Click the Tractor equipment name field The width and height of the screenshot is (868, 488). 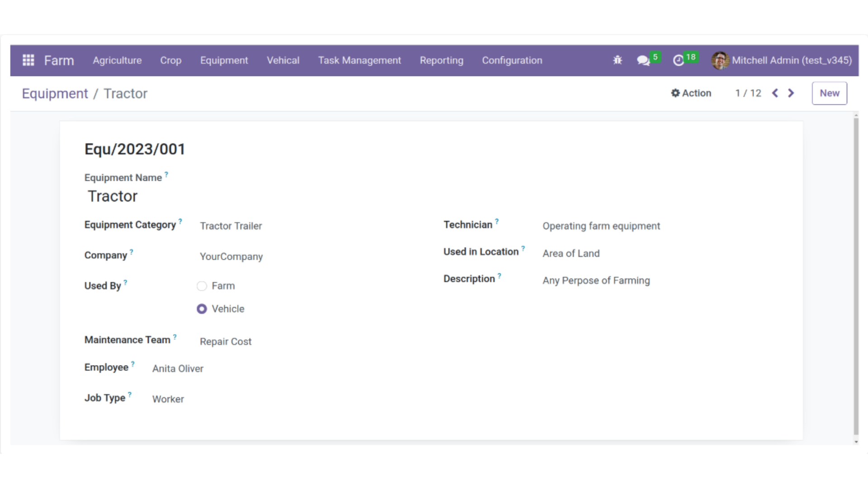[x=113, y=197]
